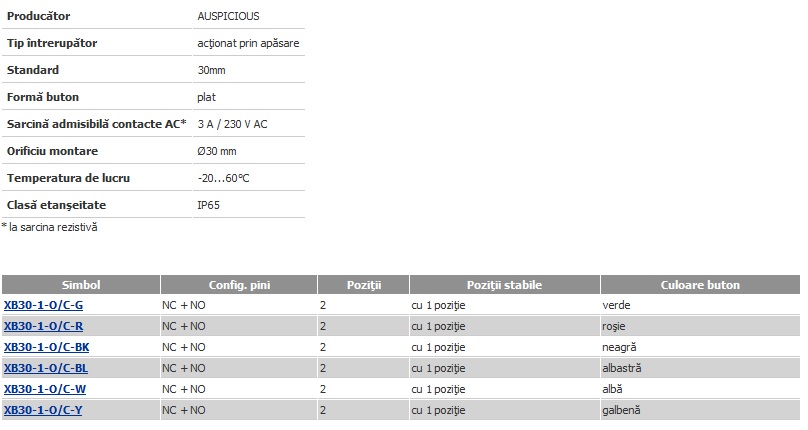Screen dimensions: 808x430
Task: Click the Config. pini column header
Action: coord(239,285)
